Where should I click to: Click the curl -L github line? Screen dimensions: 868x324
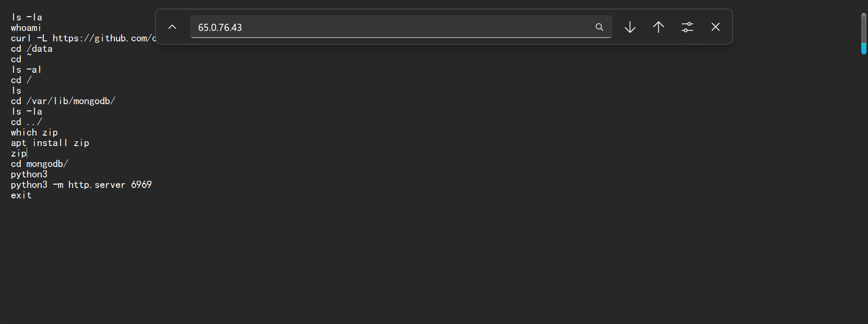(x=84, y=38)
